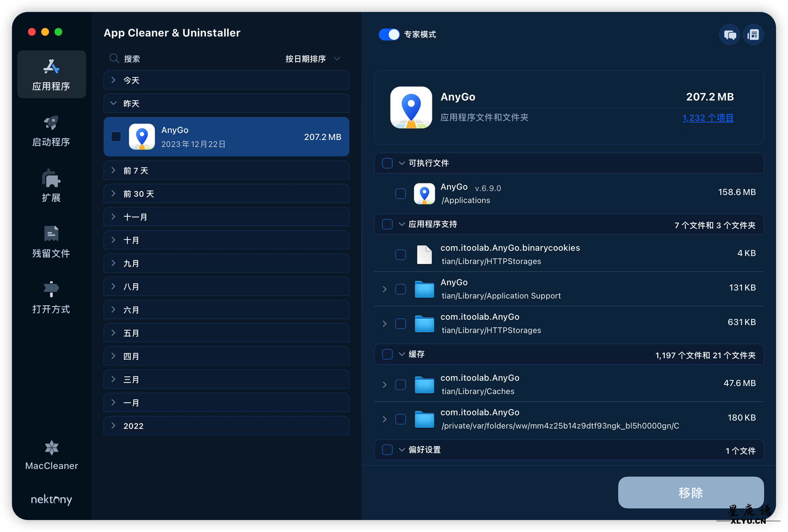Collapse the 偏好设置 section chevron
The width and height of the screenshot is (788, 532).
tap(402, 450)
